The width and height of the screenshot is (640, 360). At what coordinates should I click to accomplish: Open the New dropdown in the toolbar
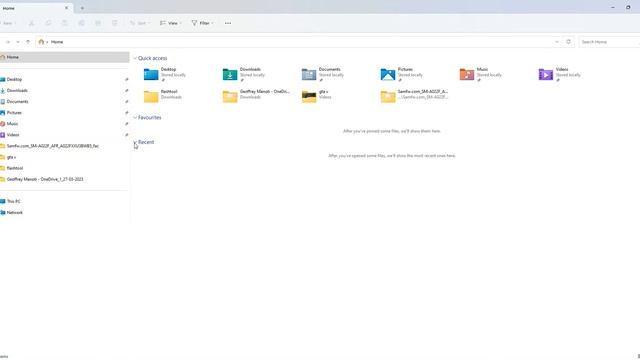8,23
